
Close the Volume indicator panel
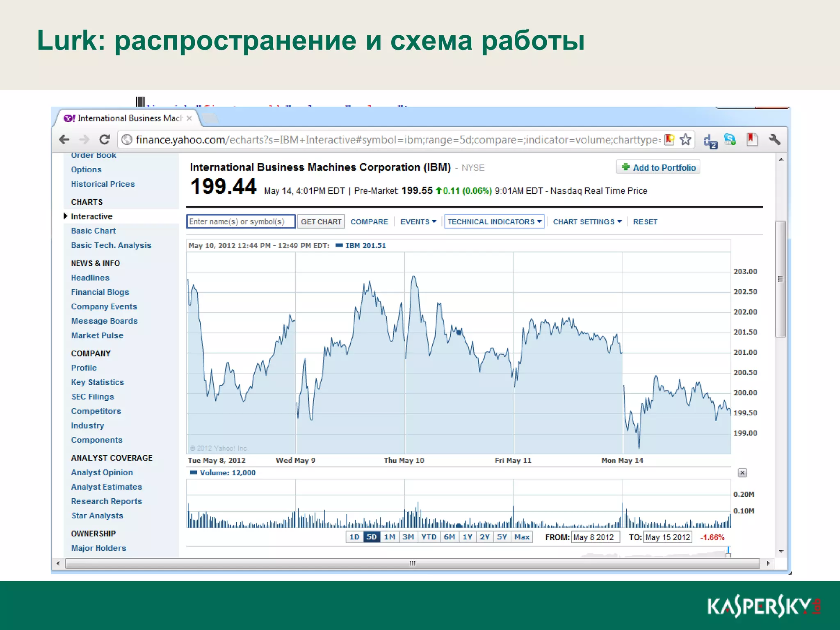tap(742, 472)
